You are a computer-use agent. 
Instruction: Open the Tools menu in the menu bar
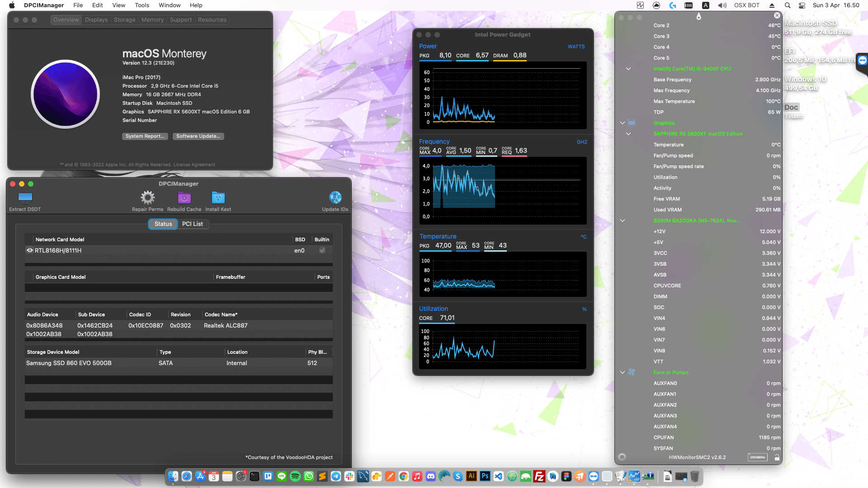coord(142,5)
